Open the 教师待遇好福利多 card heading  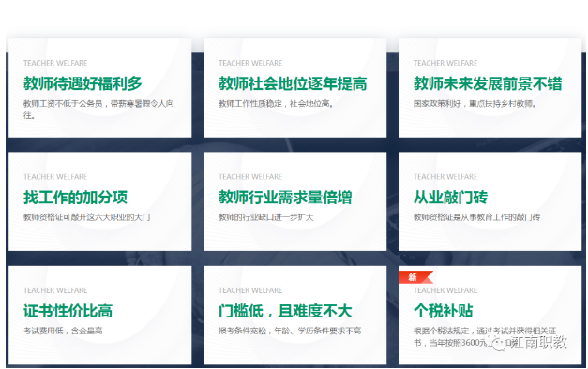click(83, 83)
